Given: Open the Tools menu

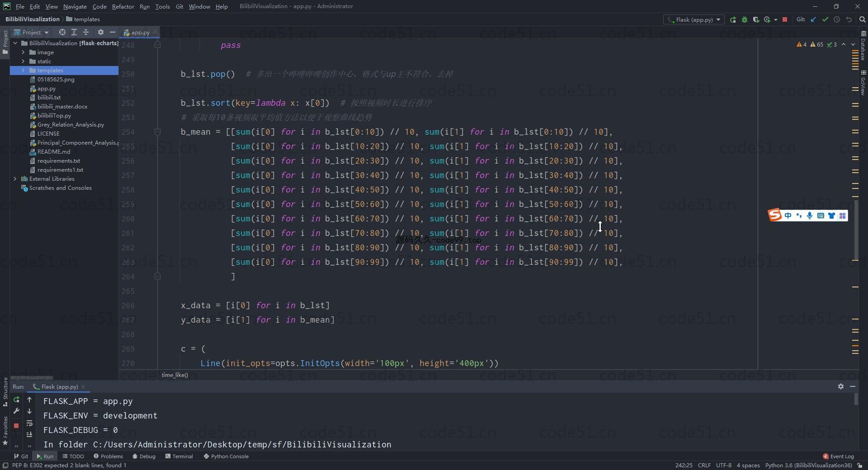Looking at the screenshot, I should point(162,6).
